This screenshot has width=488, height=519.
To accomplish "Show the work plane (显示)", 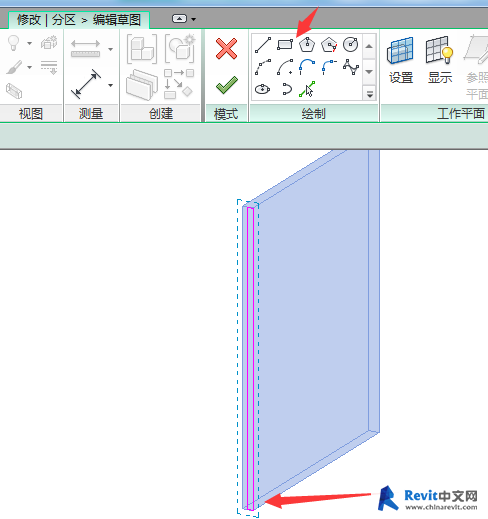I will point(440,61).
